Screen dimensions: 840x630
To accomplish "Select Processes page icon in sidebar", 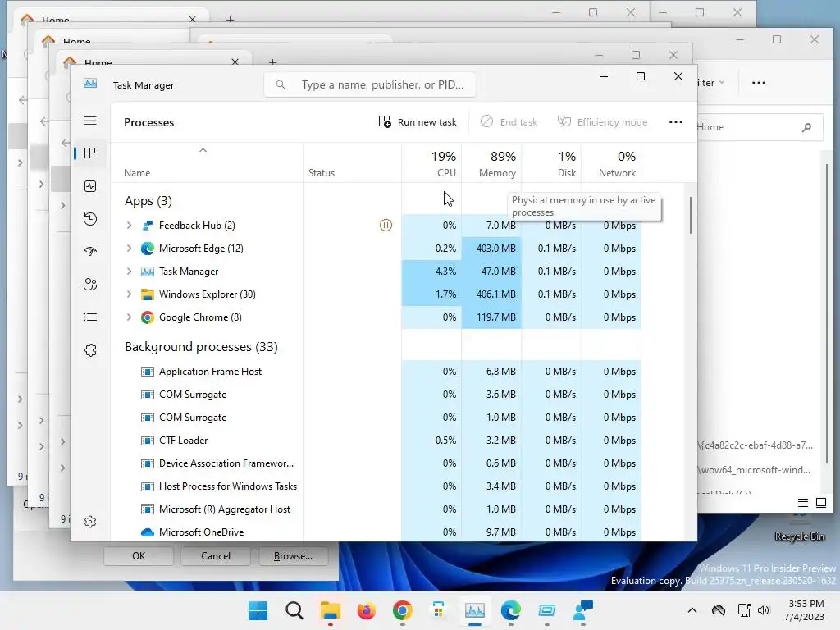I will click(90, 153).
